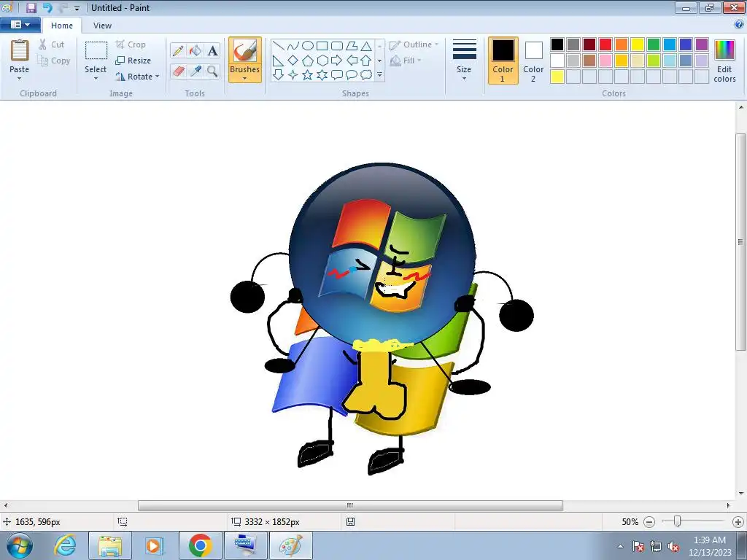This screenshot has height=560, width=747.
Task: Choose the Pentagon shape
Action: [x=308, y=61]
